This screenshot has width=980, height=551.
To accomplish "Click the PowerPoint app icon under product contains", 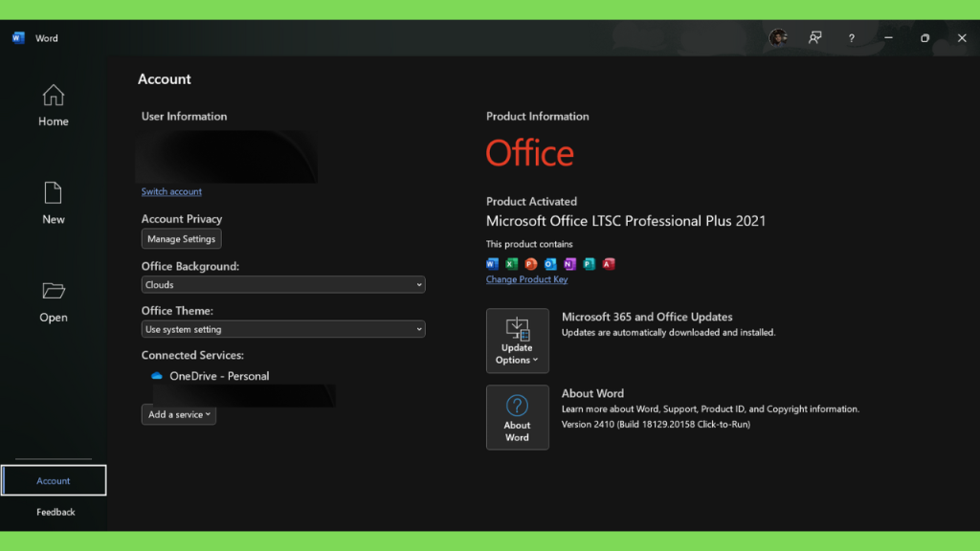I will point(531,264).
